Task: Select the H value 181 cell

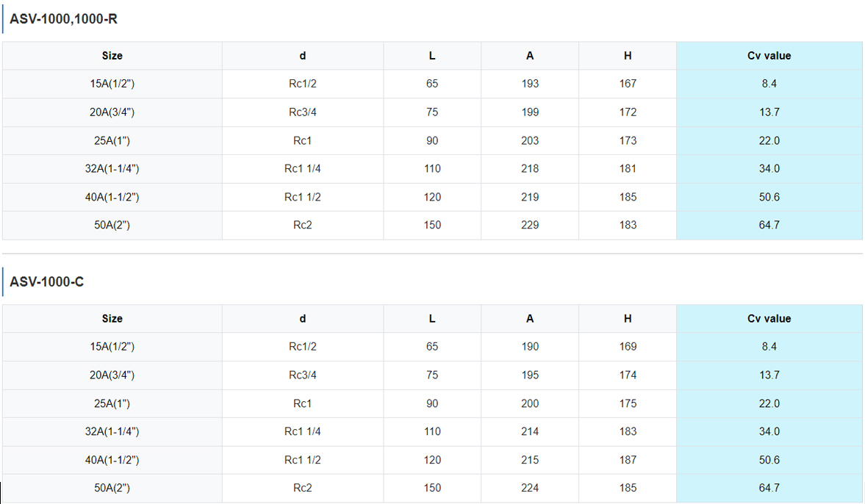Action: (x=628, y=168)
